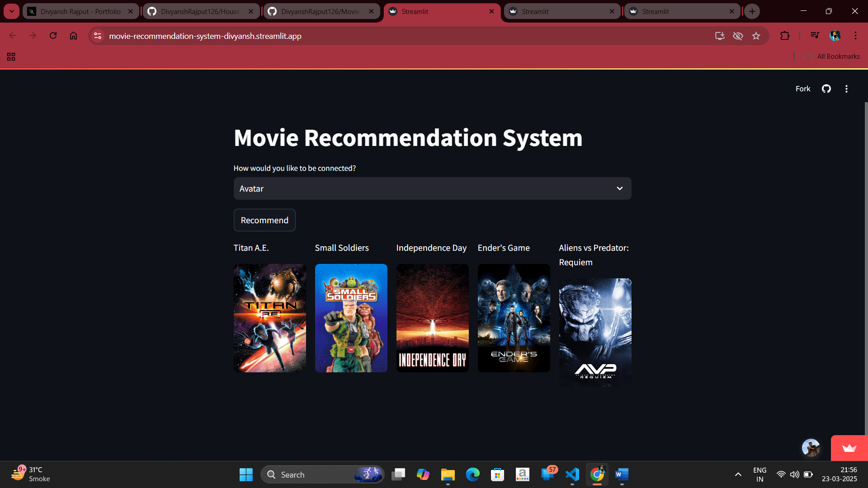Viewport: 868px width, 488px height.
Task: Open the Chrome profile avatar
Action: pos(835,36)
